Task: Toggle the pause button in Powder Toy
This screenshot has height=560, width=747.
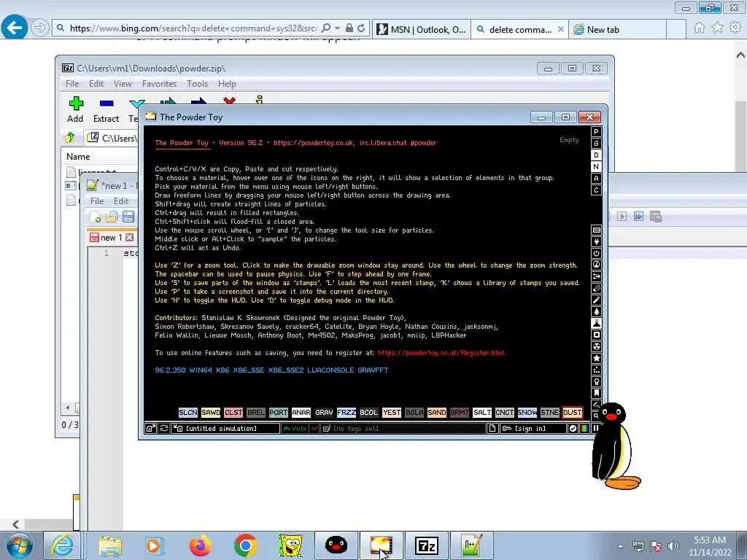Action: (x=595, y=429)
